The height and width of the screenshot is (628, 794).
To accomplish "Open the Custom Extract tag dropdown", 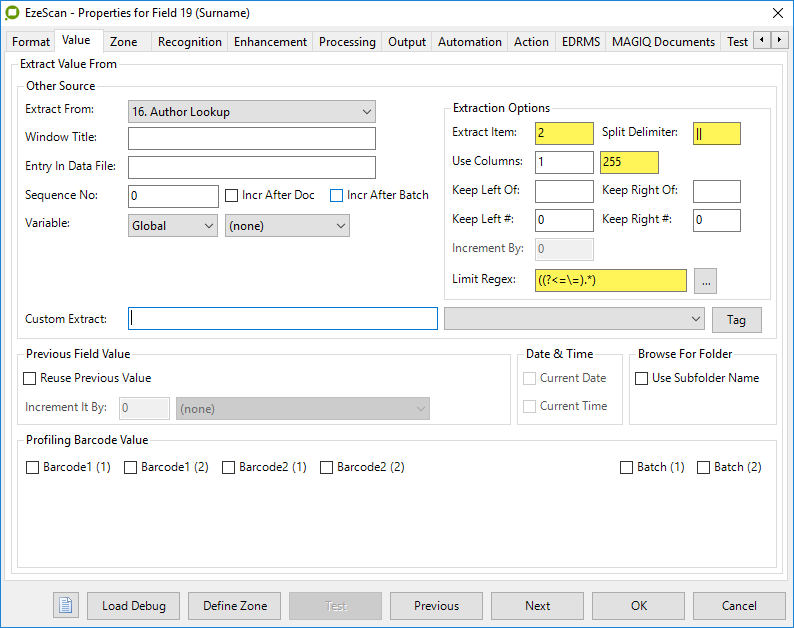I will (x=575, y=319).
